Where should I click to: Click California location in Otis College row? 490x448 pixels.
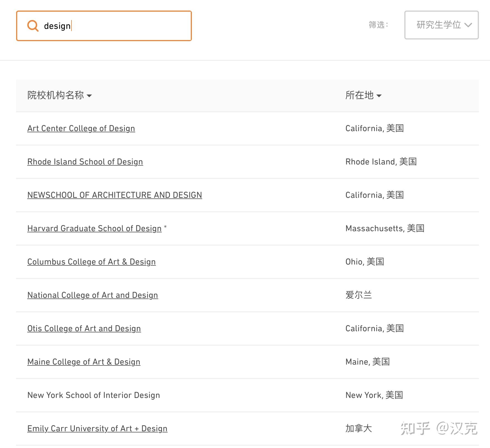click(375, 328)
